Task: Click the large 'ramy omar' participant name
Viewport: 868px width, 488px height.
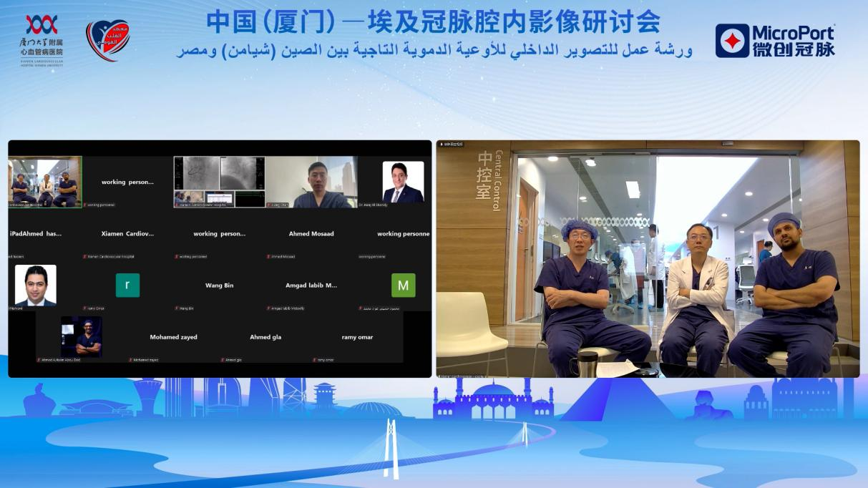Action: tap(357, 337)
